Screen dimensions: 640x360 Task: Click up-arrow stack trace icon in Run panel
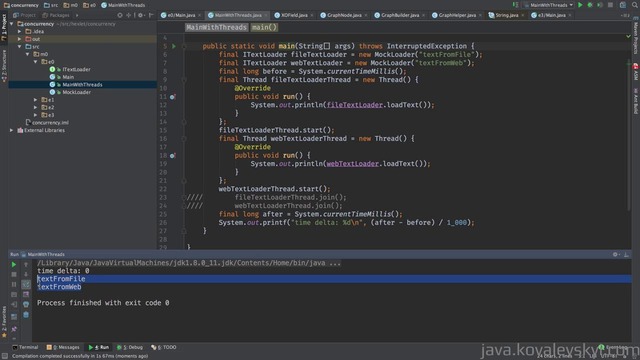[26, 264]
